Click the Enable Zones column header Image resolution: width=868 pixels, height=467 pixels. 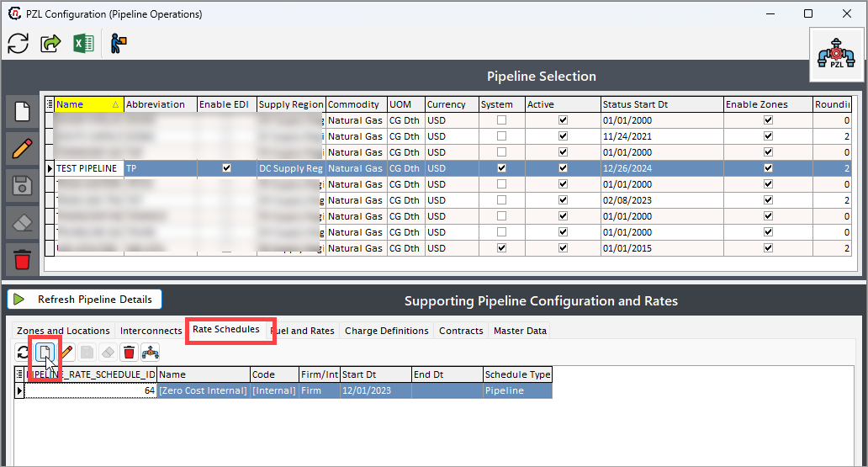tap(769, 104)
